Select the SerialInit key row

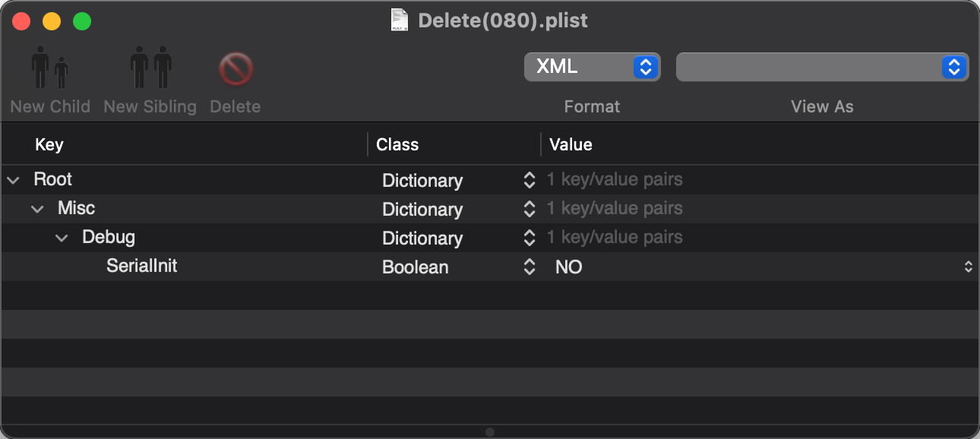click(489, 267)
